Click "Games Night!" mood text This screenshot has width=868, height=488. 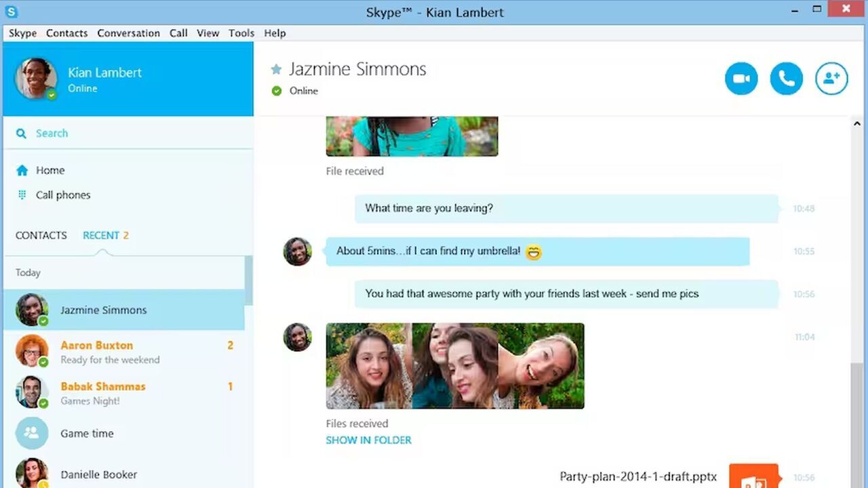tap(90, 401)
